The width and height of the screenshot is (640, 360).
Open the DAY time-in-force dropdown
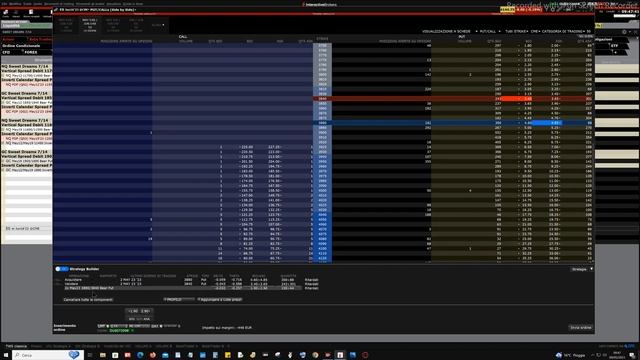(156, 326)
